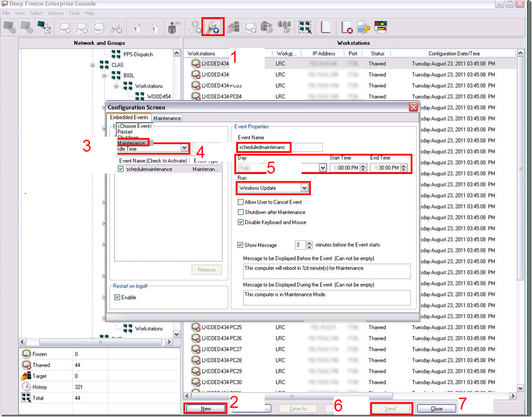Click the notepad with red X toolbar icon
The width and height of the screenshot is (532, 417).
pyautogui.click(x=347, y=28)
